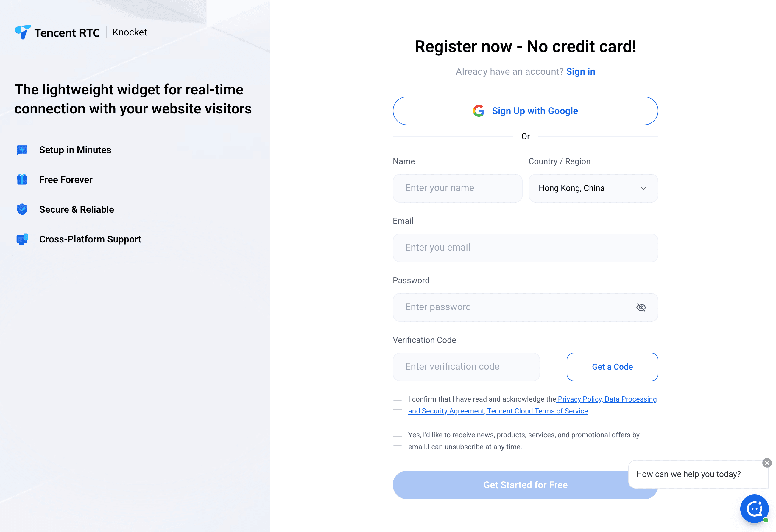
Task: Click the Get a Code button
Action: click(612, 367)
